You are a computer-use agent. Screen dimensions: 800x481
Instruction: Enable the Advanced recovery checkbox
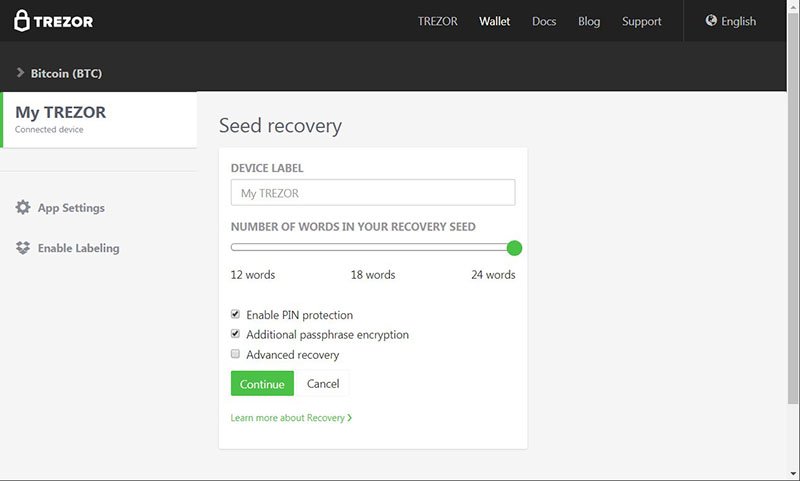click(235, 353)
